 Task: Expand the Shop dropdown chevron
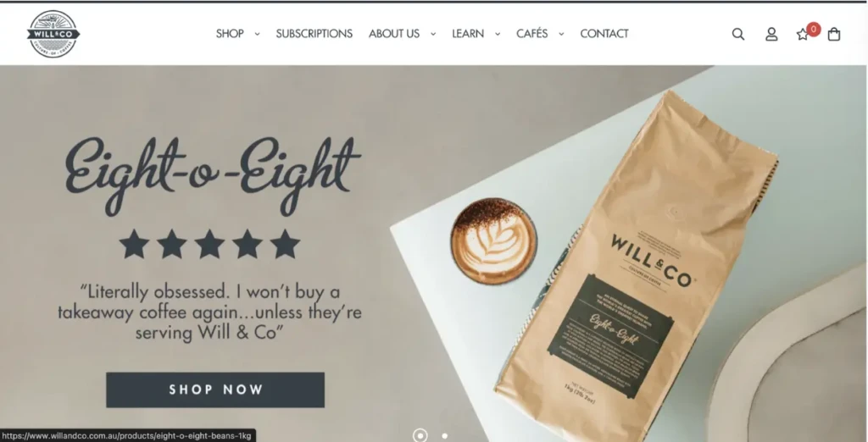pos(257,35)
